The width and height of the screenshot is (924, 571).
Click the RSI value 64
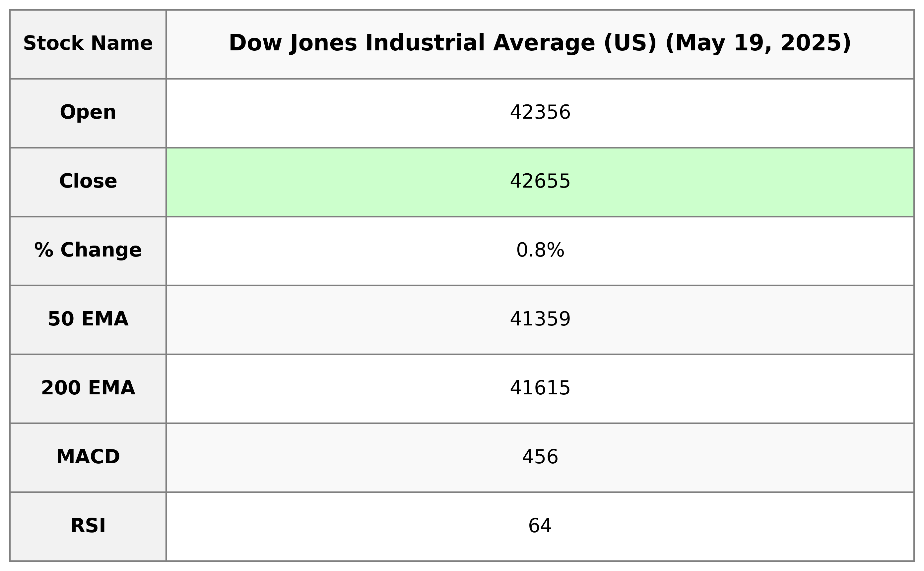[540, 526]
